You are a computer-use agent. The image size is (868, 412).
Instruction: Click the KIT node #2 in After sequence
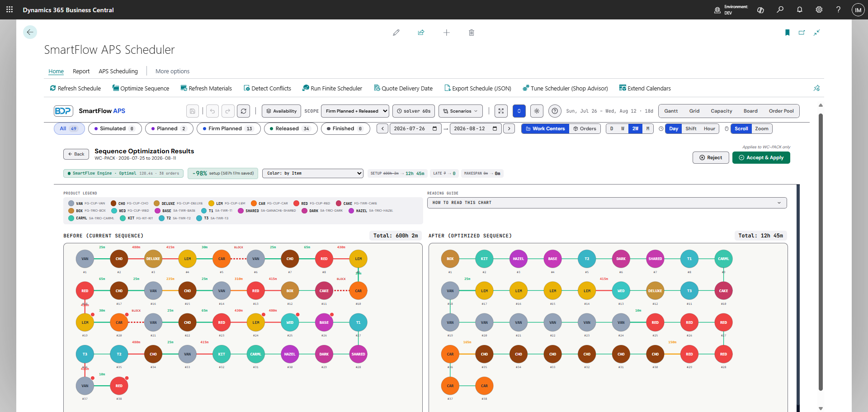484,259
